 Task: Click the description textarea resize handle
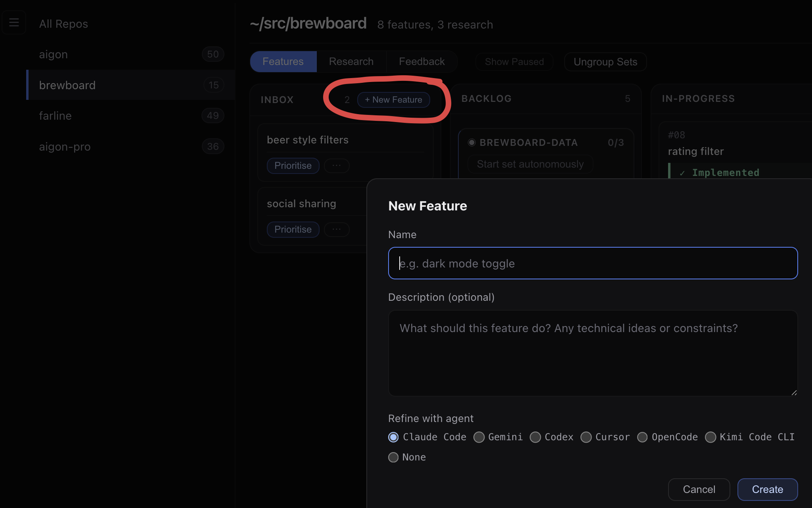(794, 392)
